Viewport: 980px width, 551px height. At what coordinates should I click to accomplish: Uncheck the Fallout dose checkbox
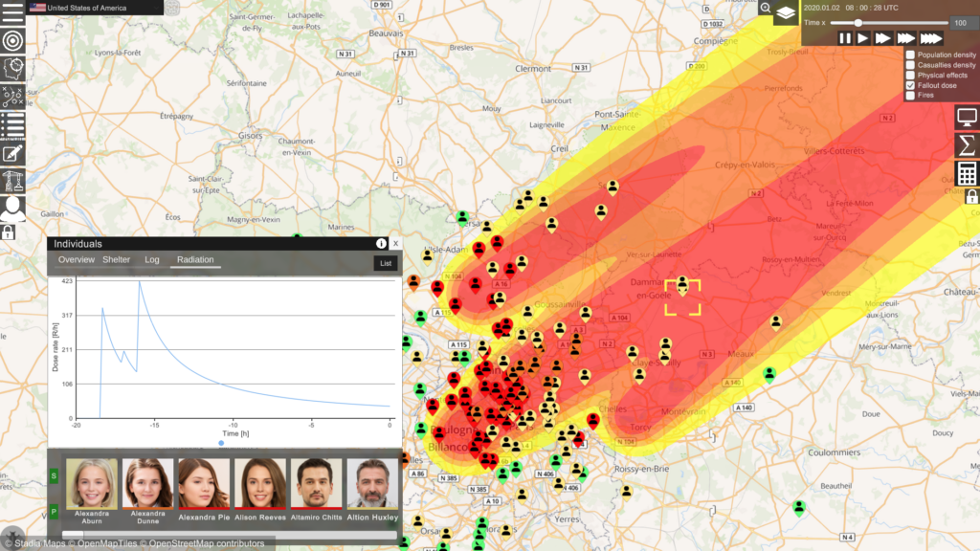910,86
